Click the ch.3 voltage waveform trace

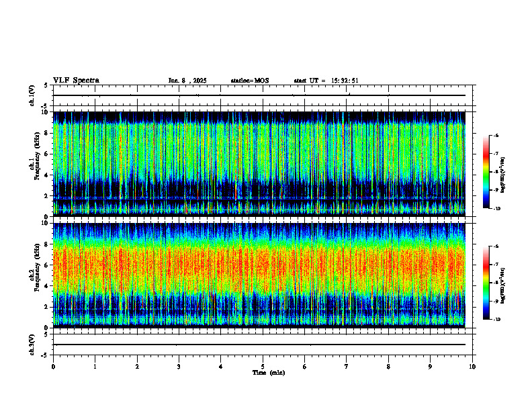click(259, 345)
